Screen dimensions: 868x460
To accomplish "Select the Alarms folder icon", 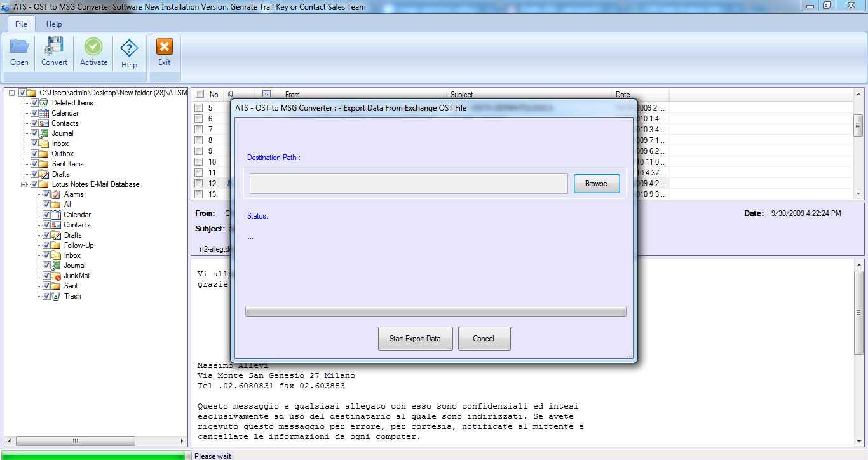I will [x=56, y=194].
